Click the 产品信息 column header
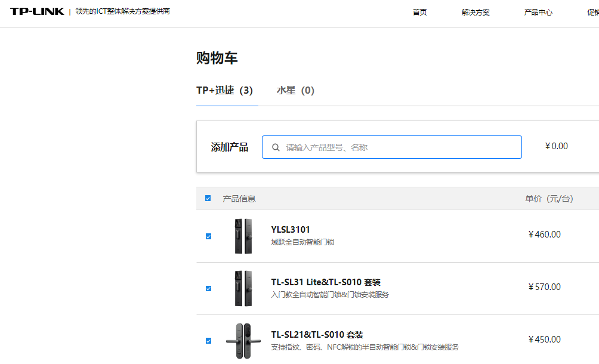599x364 pixels. (x=239, y=199)
